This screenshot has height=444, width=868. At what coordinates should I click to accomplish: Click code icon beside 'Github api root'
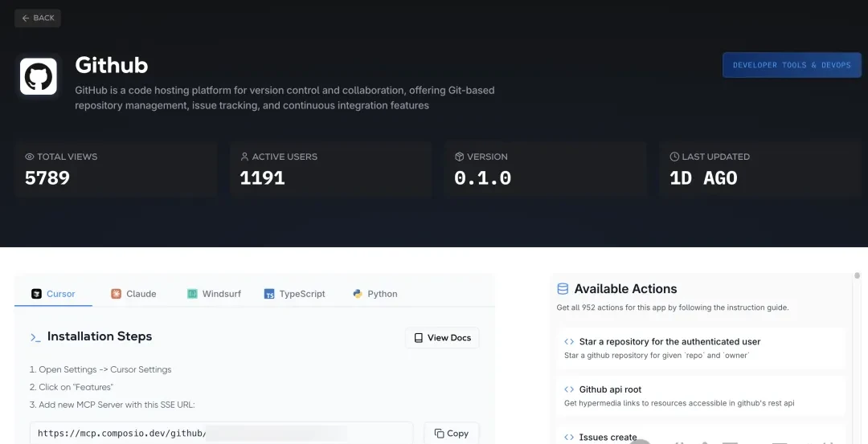tap(568, 389)
